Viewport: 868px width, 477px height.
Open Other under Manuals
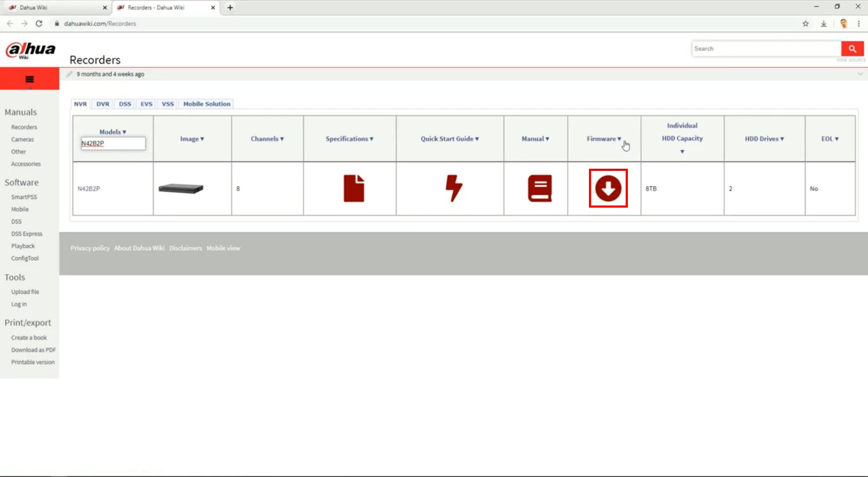click(19, 152)
